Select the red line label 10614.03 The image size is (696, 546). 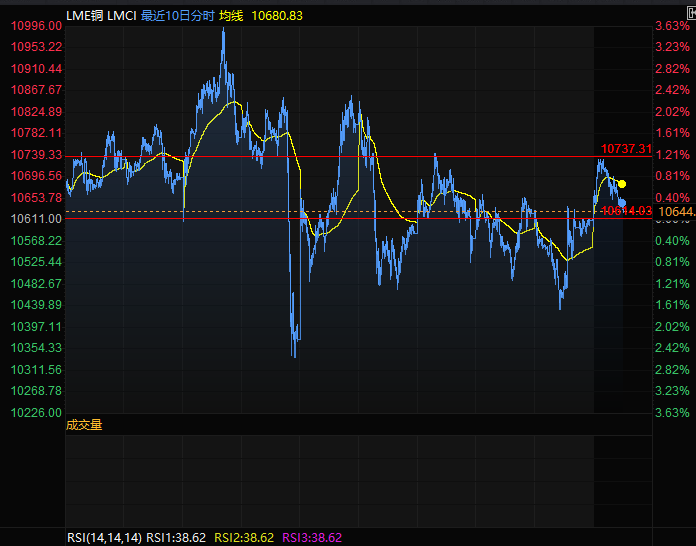tap(626, 210)
